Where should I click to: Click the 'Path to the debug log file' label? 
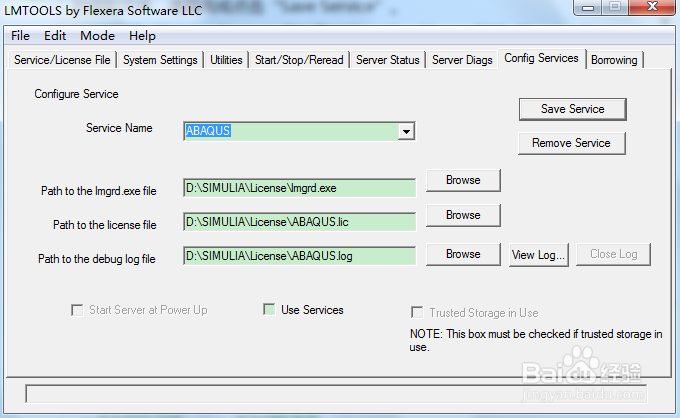pos(97,259)
